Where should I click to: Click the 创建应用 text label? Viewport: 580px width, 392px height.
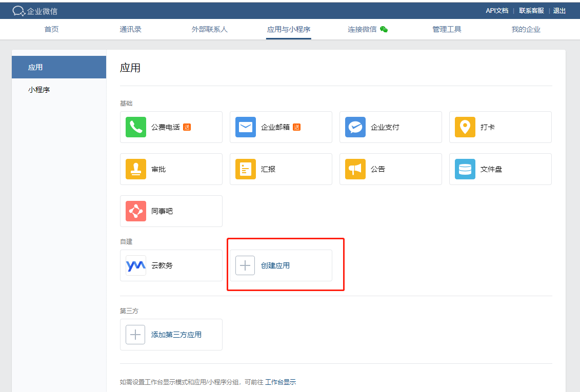point(275,265)
